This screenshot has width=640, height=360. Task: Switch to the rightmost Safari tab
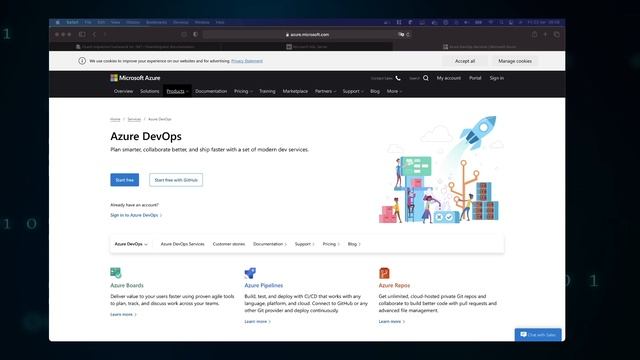(479, 47)
